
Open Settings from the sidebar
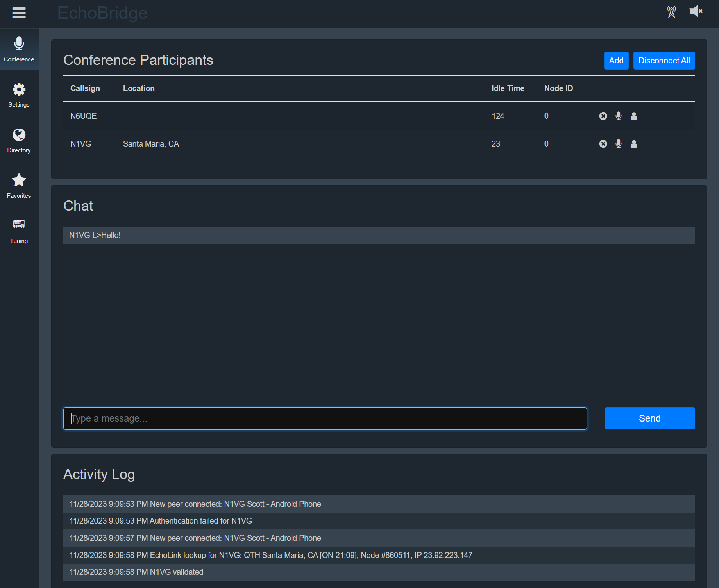(19, 95)
